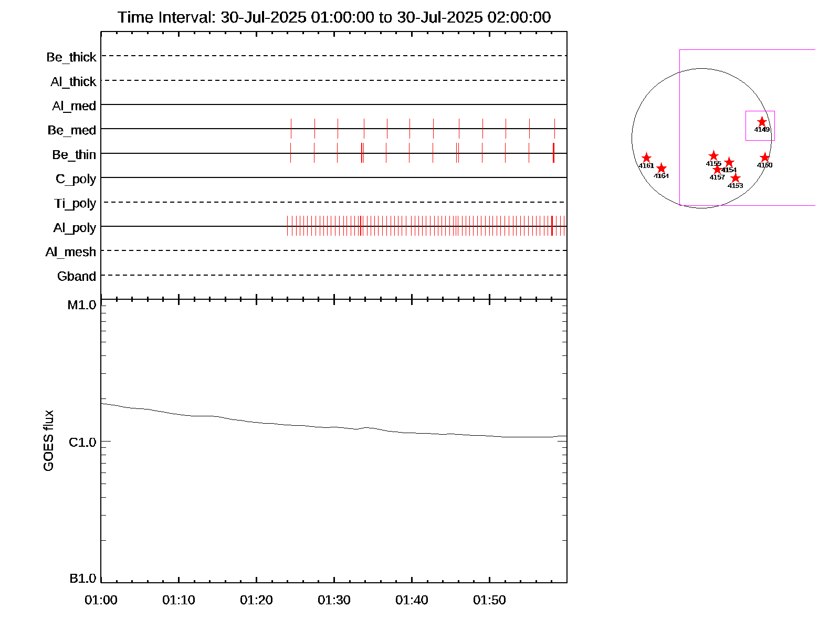Select the Gband filter label

(77, 277)
